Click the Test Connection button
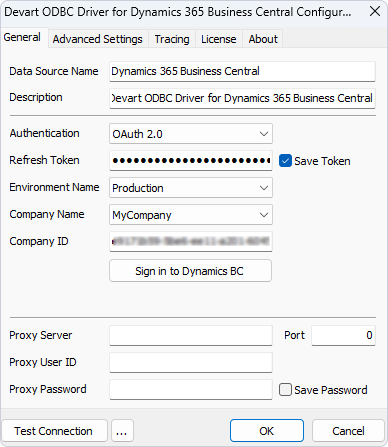Image resolution: width=388 pixels, height=447 pixels. point(54,431)
